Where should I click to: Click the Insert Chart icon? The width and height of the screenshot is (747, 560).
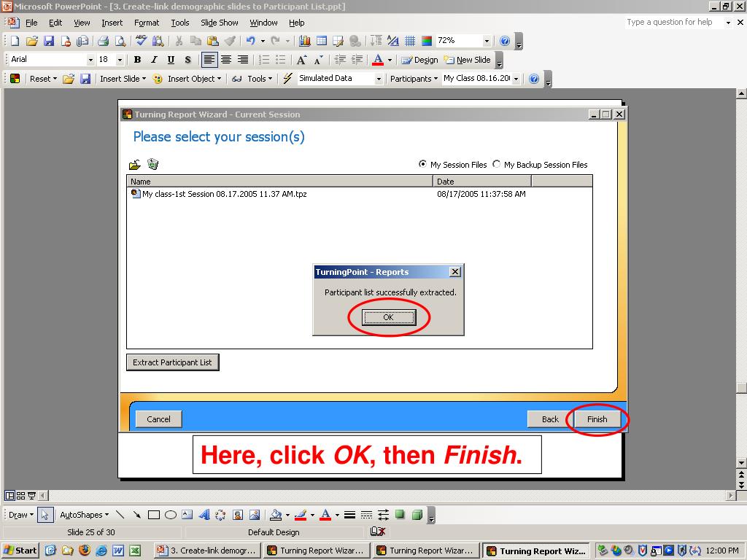pyautogui.click(x=305, y=41)
